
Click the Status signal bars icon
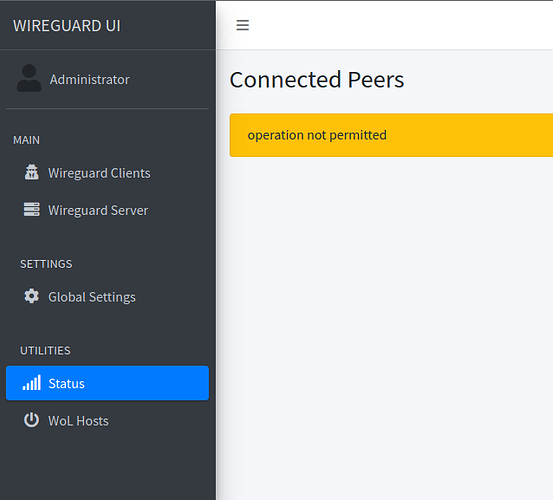coord(31,383)
